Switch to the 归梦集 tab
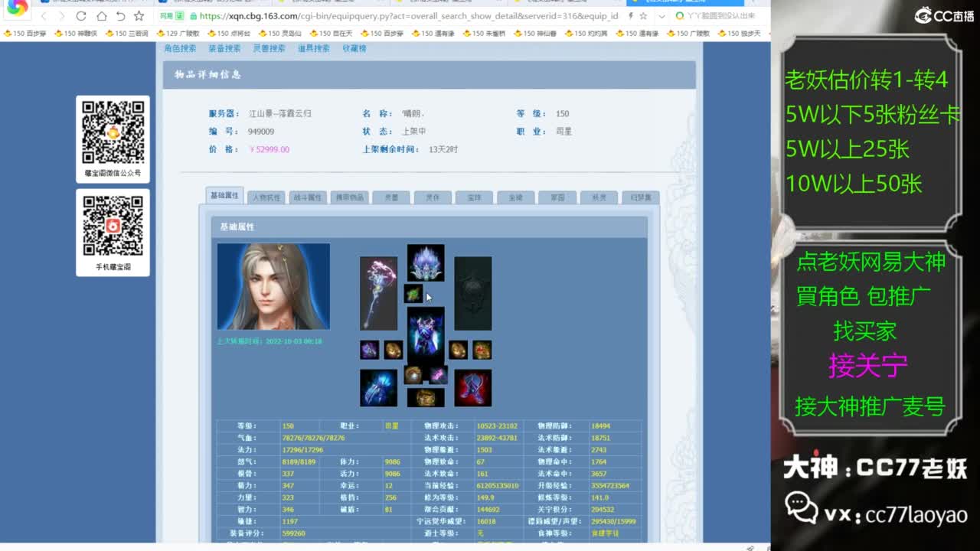Viewport: 980px width, 551px height. (x=640, y=197)
